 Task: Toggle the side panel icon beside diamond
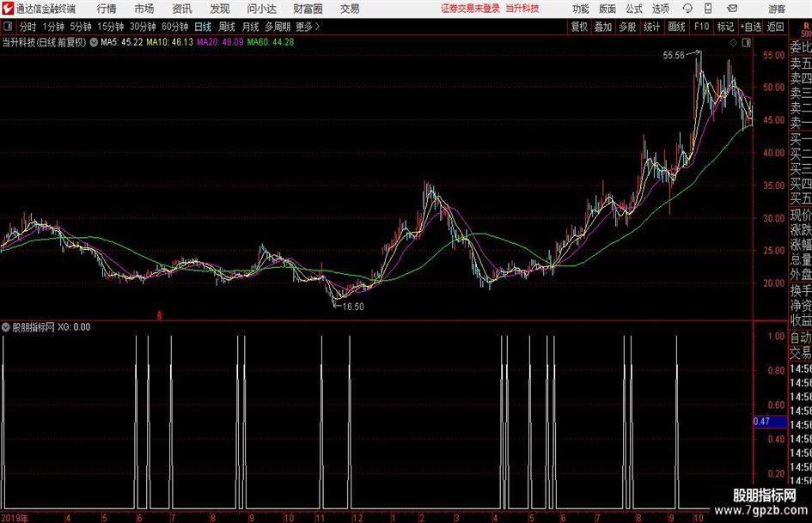[746, 43]
